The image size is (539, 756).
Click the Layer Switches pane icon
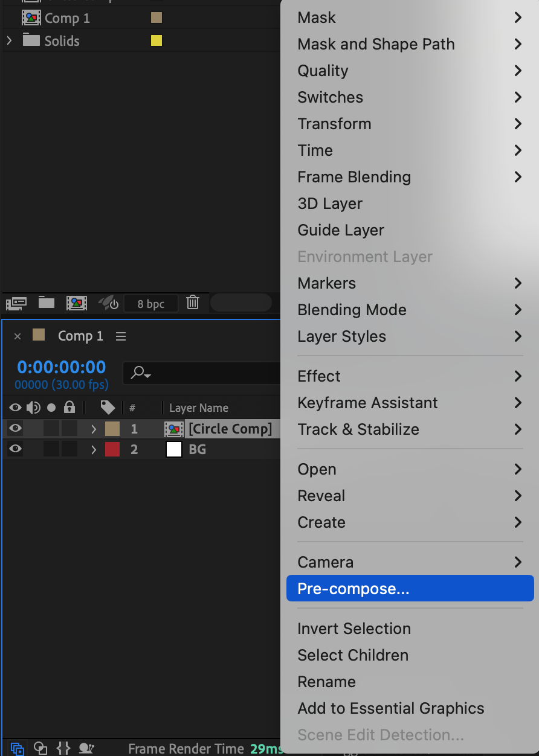click(18, 748)
